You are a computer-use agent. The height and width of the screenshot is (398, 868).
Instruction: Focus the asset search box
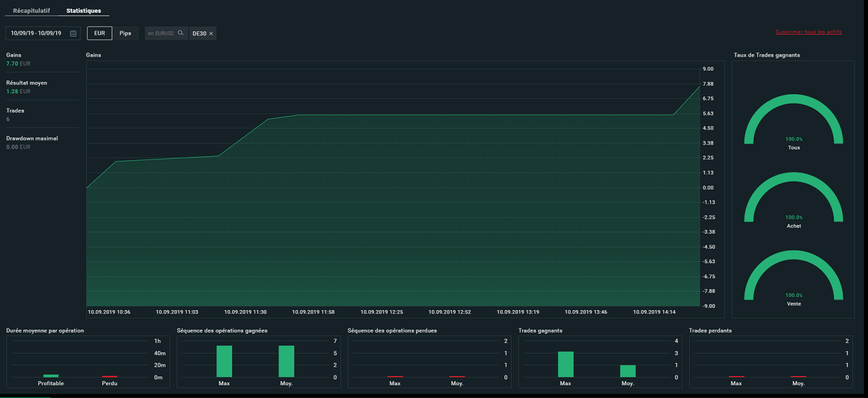pos(161,34)
